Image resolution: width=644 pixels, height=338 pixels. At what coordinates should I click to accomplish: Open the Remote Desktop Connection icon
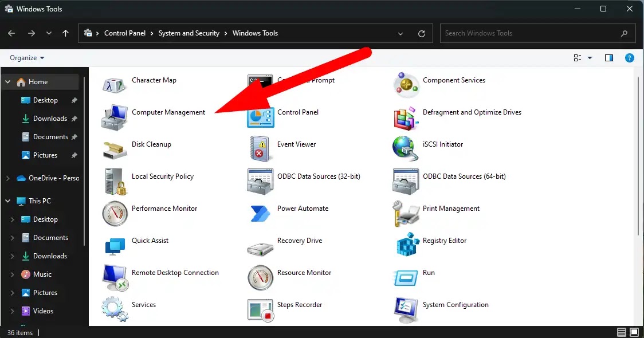tap(115, 278)
